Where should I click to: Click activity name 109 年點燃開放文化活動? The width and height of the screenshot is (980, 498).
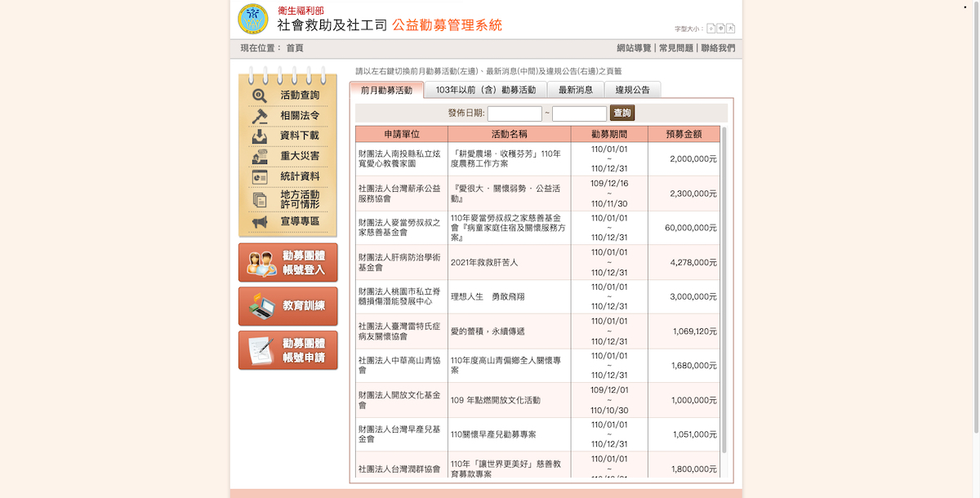pyautogui.click(x=496, y=400)
